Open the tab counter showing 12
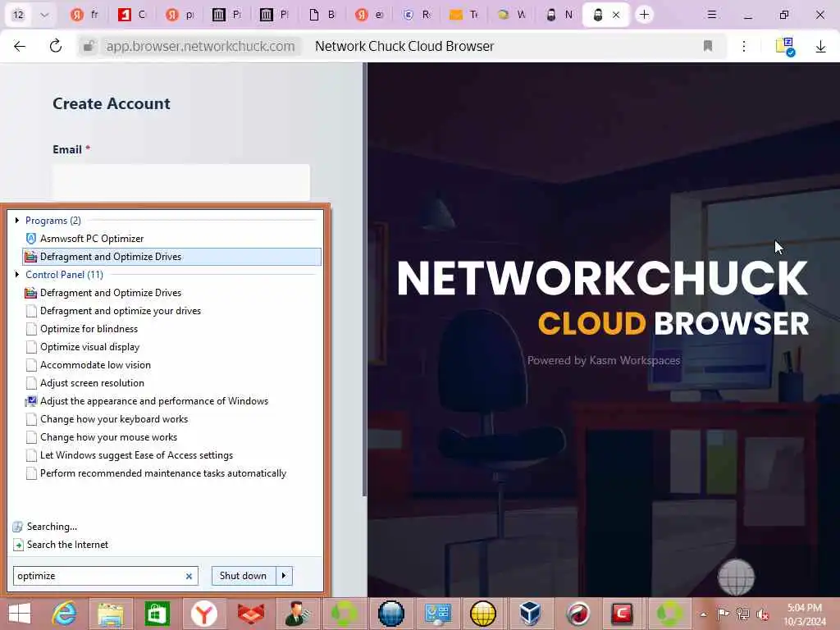The height and width of the screenshot is (630, 840). point(18,15)
